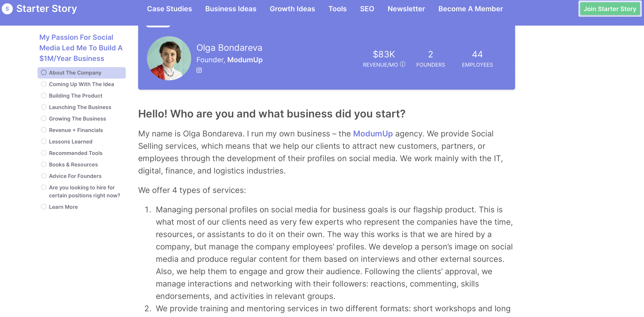Open Olga's Instagram profile via the icon

(199, 70)
